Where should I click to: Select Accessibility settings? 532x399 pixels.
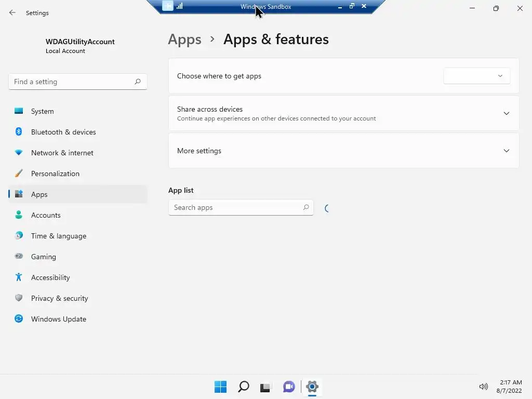pos(78,277)
